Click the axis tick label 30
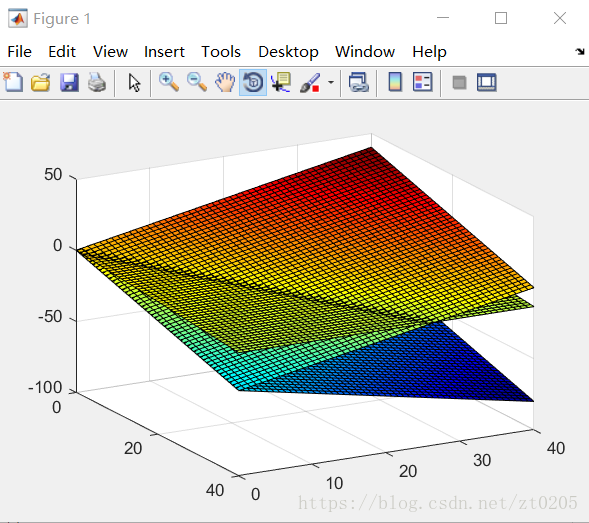Screen dimensions: 589x523 pos(482,460)
